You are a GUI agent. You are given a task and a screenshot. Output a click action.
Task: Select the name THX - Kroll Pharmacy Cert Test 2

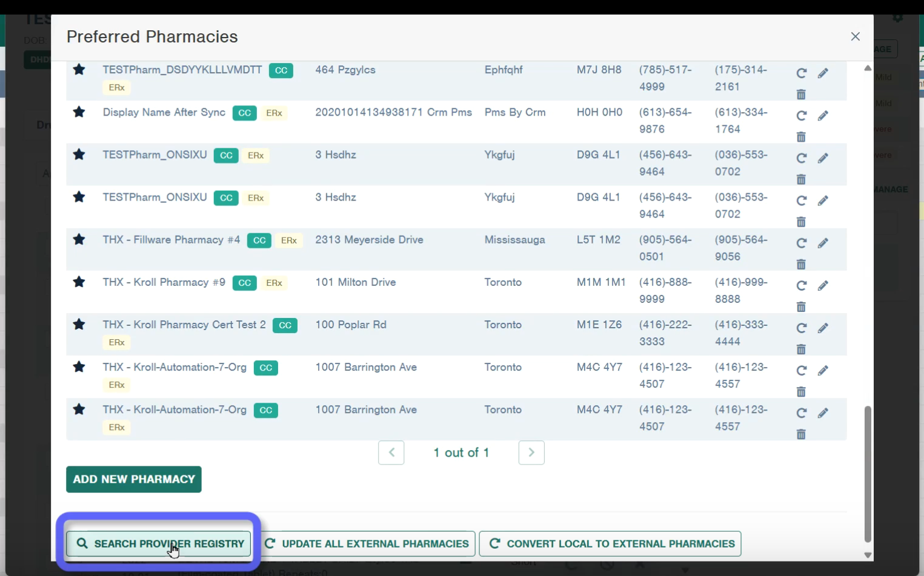tap(184, 325)
